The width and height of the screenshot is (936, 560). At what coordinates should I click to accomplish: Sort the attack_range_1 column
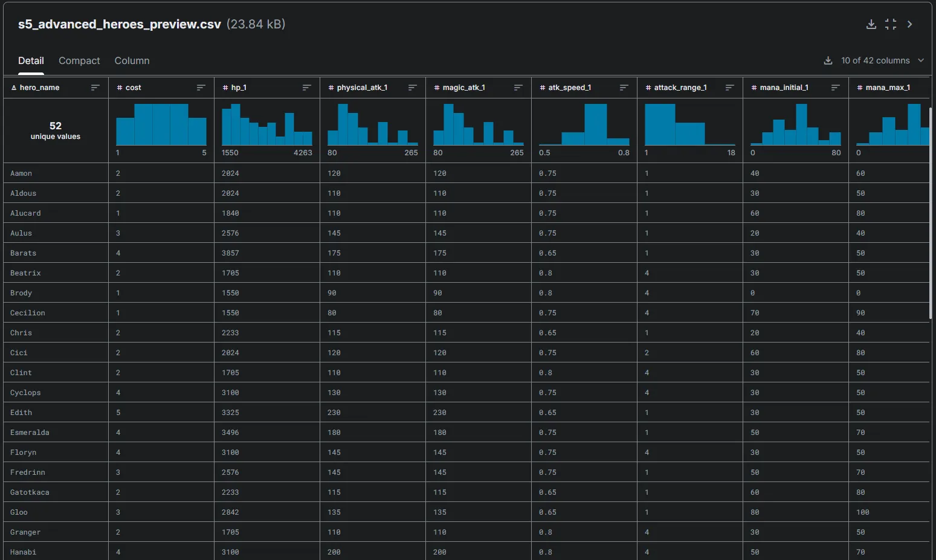[730, 88]
